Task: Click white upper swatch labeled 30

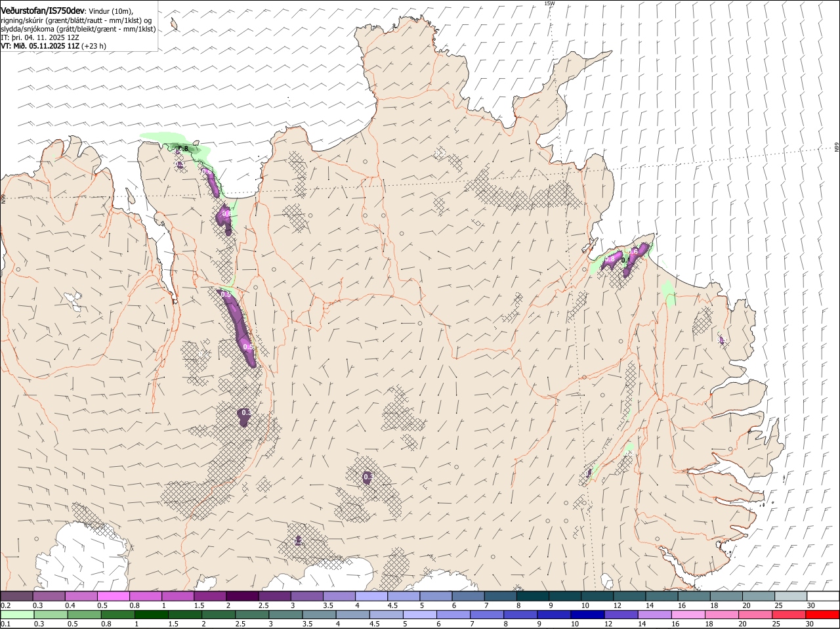Action: (x=823, y=596)
